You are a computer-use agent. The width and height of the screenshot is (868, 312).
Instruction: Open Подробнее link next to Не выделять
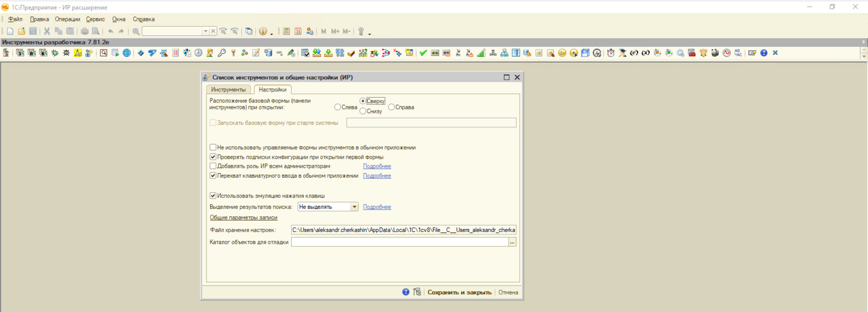click(377, 207)
